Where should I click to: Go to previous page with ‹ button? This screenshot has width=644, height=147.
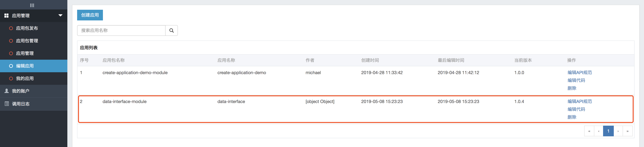click(599, 131)
